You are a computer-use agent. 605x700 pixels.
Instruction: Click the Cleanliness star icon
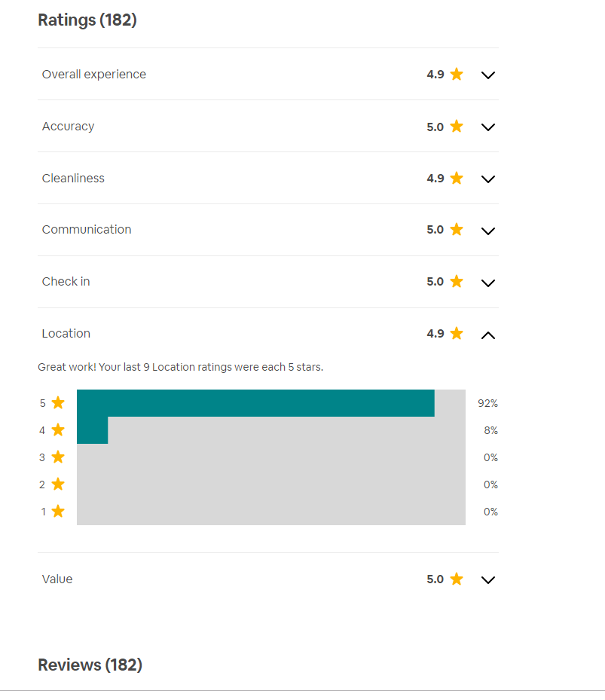[456, 179]
